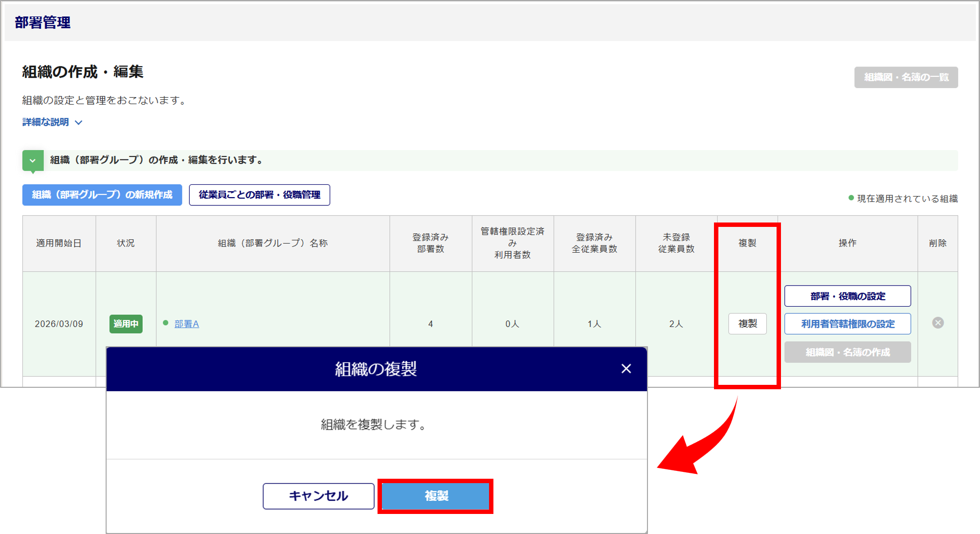Screen dimensions: 980x534
Task: Click 組織（部署グループ）の新規作成 button
Action: tap(102, 195)
